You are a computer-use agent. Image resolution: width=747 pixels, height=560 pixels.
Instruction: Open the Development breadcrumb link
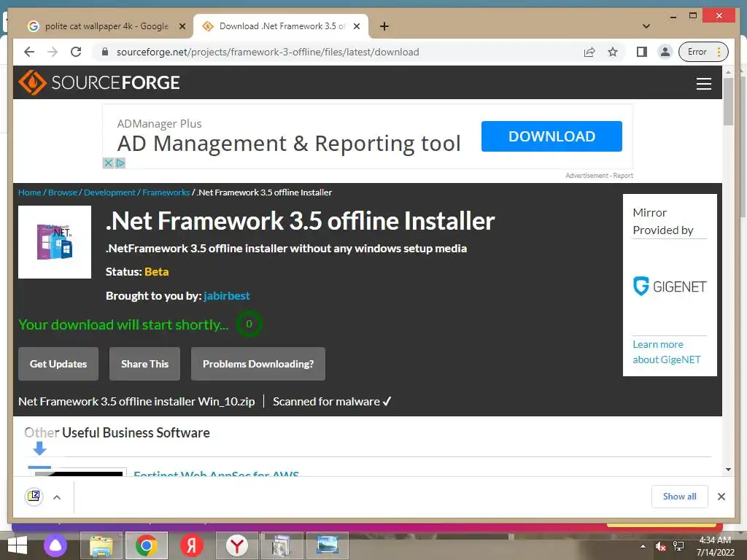(x=109, y=192)
